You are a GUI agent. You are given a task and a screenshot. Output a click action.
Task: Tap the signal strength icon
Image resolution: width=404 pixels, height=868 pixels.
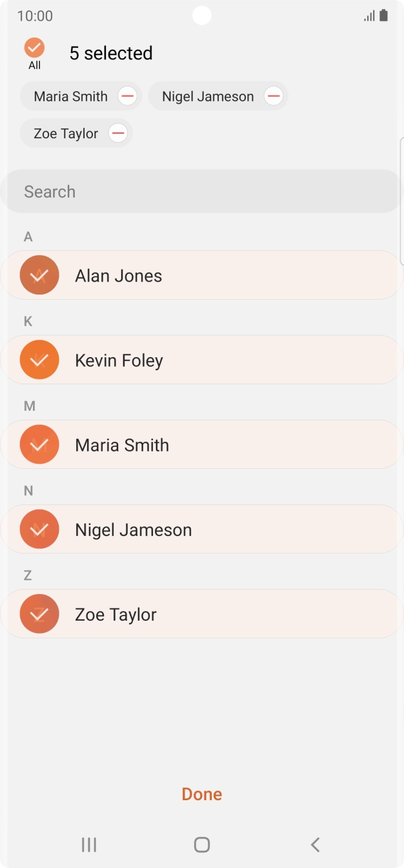pos(369,16)
